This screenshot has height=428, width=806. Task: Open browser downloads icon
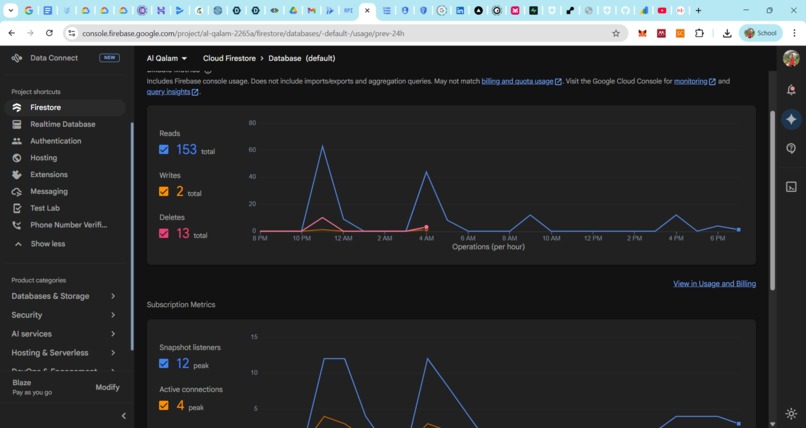coord(727,33)
